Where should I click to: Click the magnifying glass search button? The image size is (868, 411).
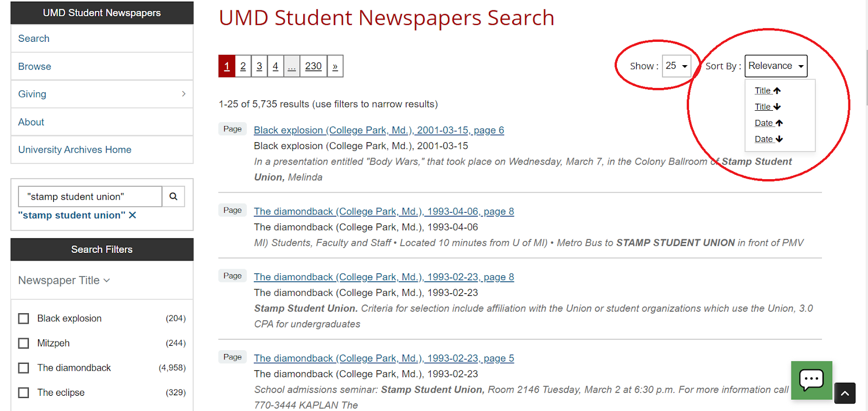174,197
